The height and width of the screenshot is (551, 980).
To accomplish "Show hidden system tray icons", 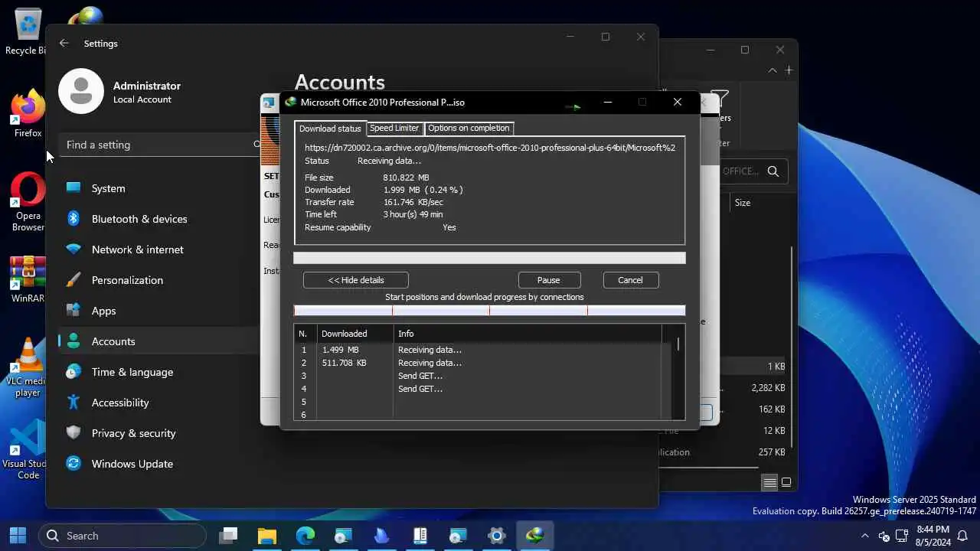I will pos(865,536).
